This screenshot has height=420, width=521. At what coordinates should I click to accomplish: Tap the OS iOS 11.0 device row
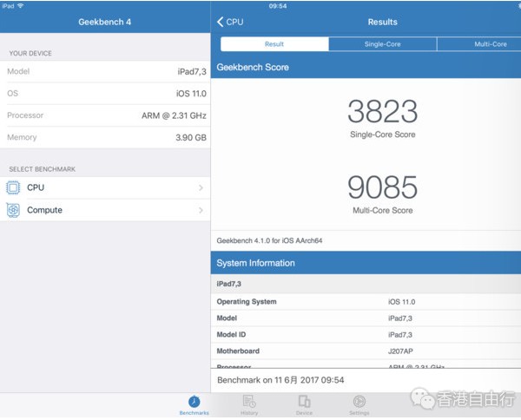tap(105, 94)
